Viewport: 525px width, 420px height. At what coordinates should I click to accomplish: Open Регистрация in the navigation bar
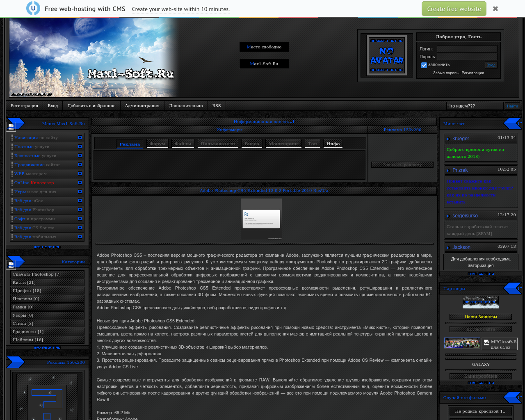(x=24, y=106)
